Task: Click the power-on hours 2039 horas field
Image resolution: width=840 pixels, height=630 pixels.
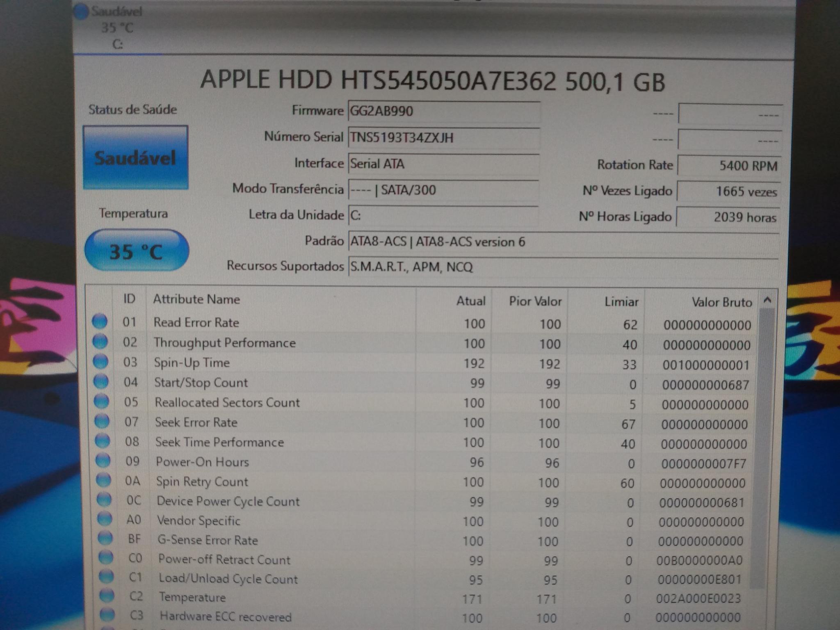Action: point(728,217)
